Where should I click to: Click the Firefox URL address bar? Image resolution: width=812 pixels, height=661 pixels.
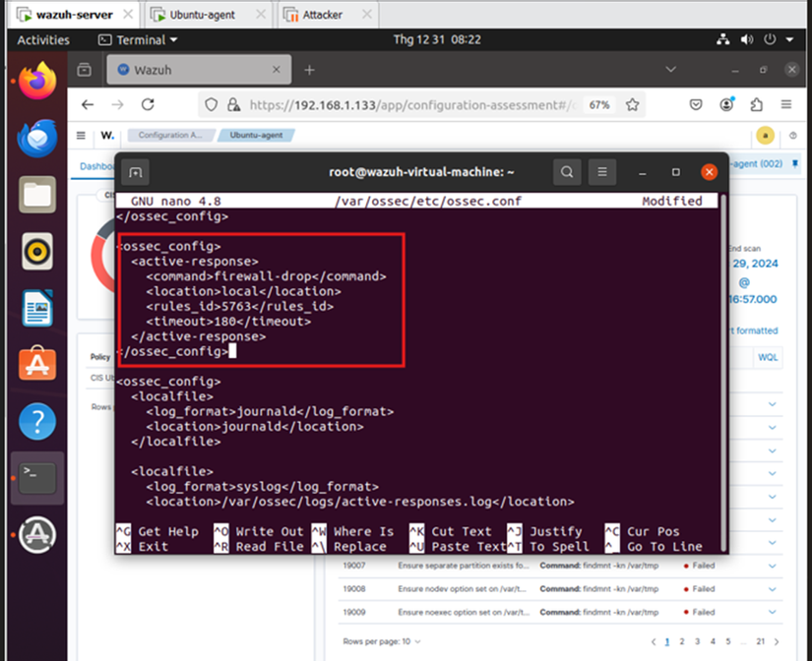411,105
